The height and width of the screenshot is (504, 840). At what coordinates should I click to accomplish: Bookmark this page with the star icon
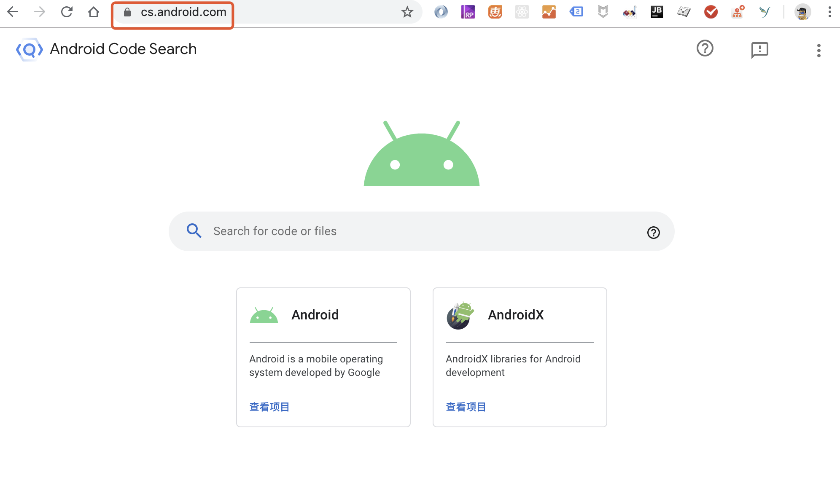point(407,12)
